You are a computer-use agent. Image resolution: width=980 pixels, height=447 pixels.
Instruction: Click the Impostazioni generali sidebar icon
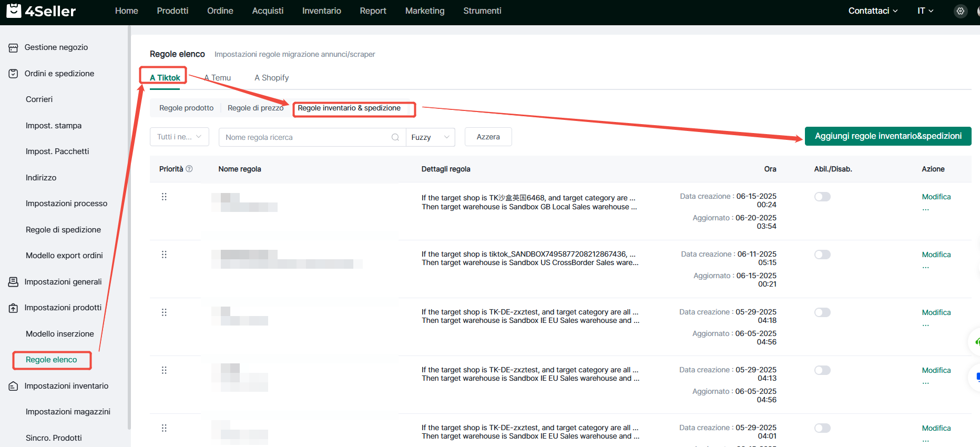click(x=13, y=282)
